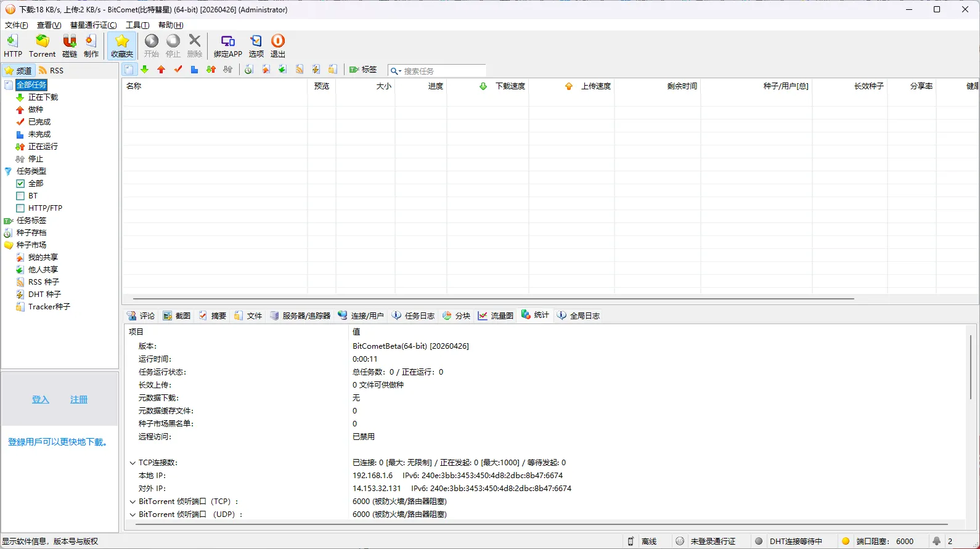
Task: Select 已完成 in the sidebar
Action: pos(39,122)
